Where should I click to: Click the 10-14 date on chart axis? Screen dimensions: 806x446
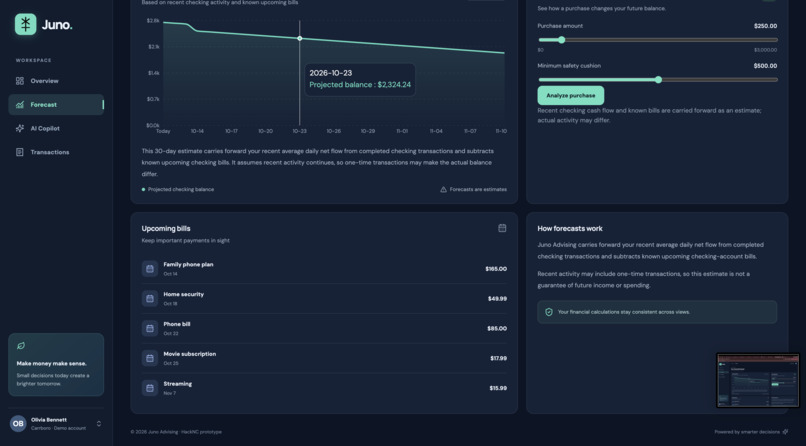(197, 131)
